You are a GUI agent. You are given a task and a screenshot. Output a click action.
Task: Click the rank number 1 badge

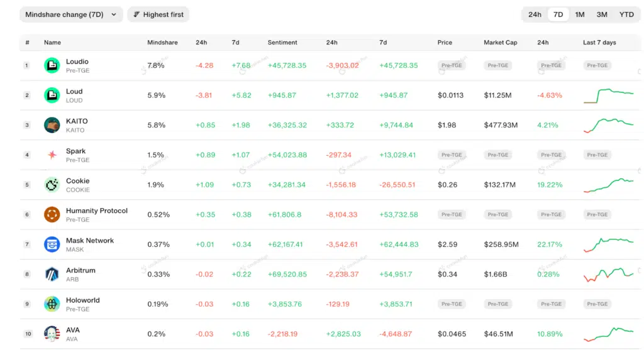tap(26, 65)
